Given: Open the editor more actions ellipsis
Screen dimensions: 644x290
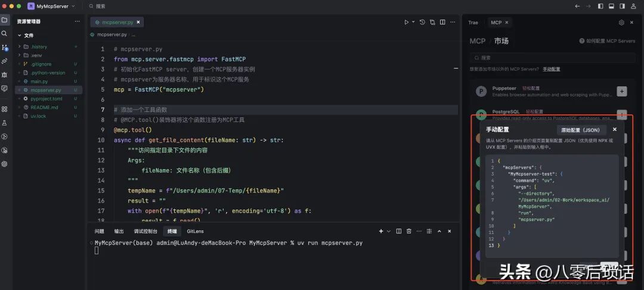Looking at the screenshot, I should [x=453, y=22].
